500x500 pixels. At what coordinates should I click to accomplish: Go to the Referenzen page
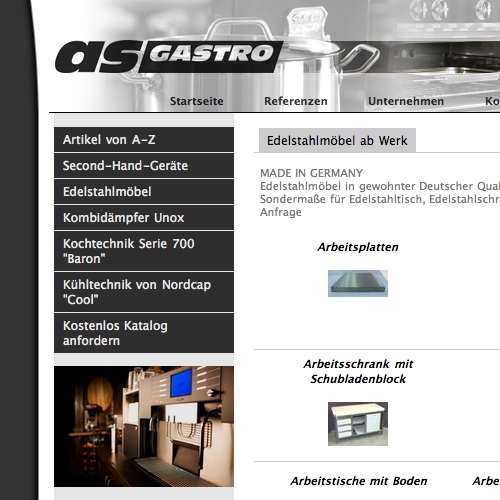tap(296, 101)
